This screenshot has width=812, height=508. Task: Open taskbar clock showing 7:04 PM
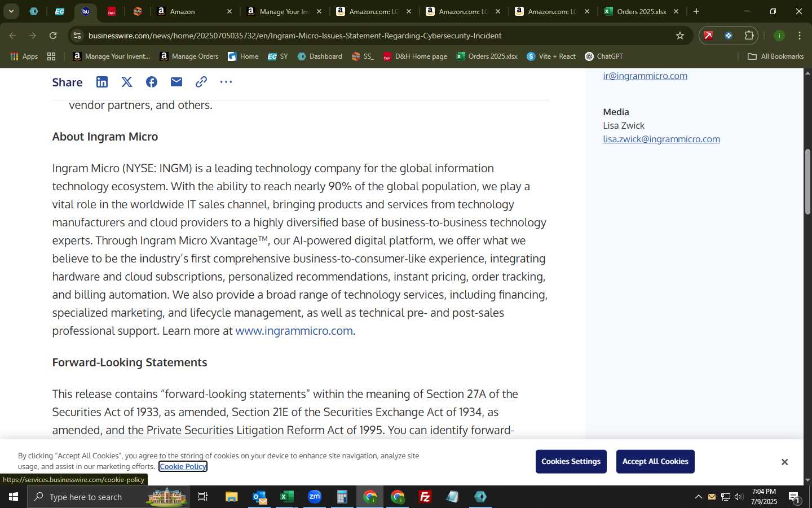point(764,497)
